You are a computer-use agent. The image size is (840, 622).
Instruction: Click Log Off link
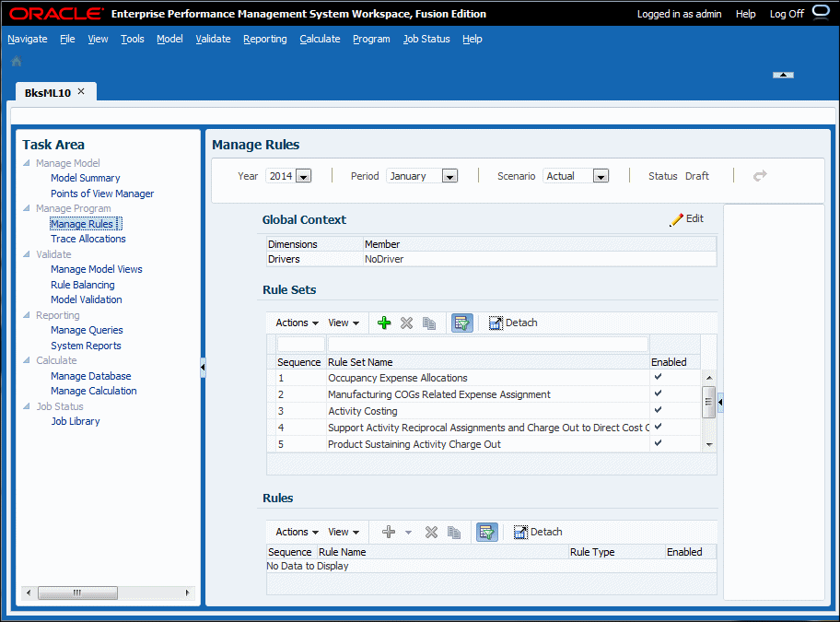(787, 14)
